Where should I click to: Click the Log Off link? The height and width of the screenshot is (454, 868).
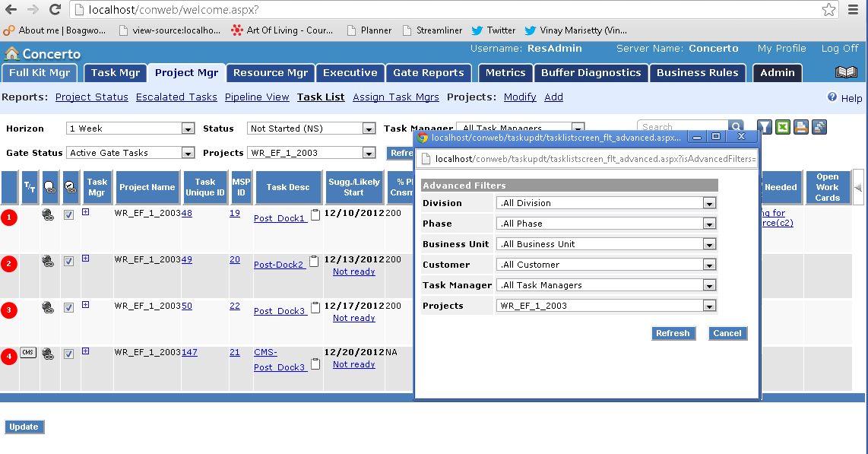[840, 49]
